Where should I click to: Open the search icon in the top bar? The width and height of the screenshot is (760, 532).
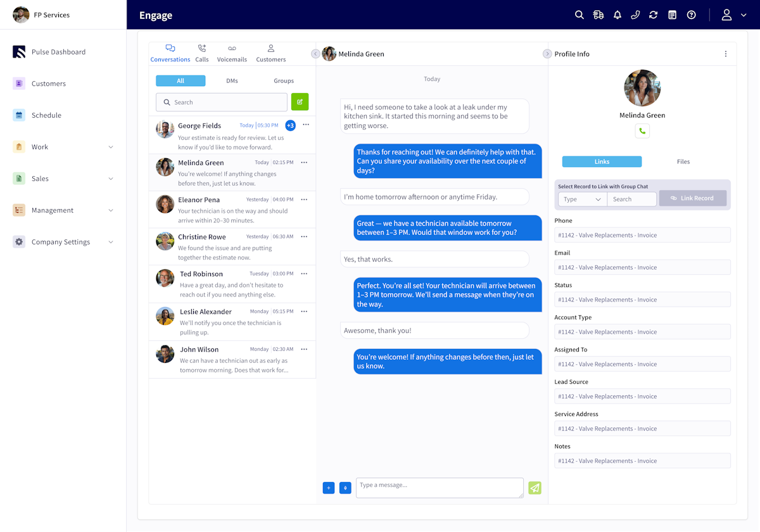point(579,15)
